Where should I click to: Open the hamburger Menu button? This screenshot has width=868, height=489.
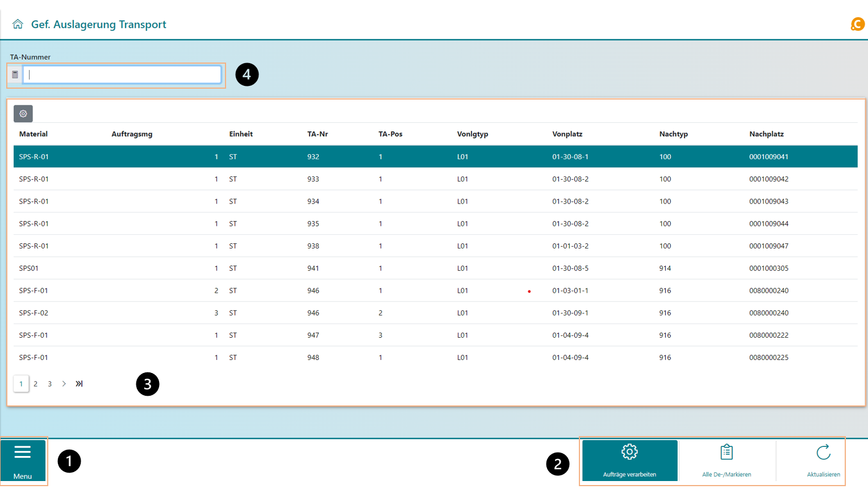[23, 461]
